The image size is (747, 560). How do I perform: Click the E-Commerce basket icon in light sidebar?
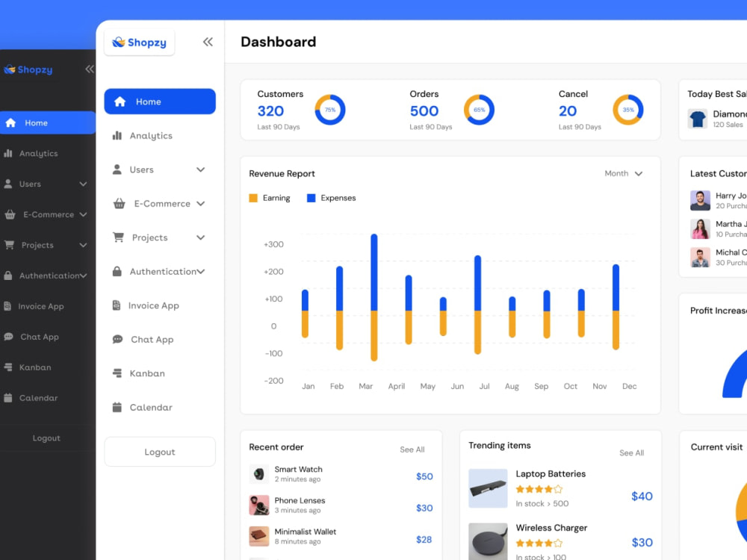click(x=119, y=204)
